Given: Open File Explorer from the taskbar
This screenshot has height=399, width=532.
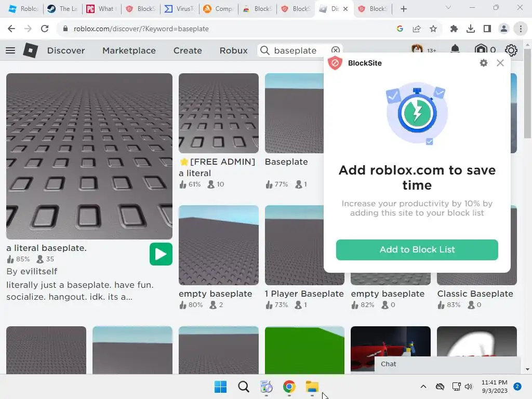Looking at the screenshot, I should click(312, 387).
